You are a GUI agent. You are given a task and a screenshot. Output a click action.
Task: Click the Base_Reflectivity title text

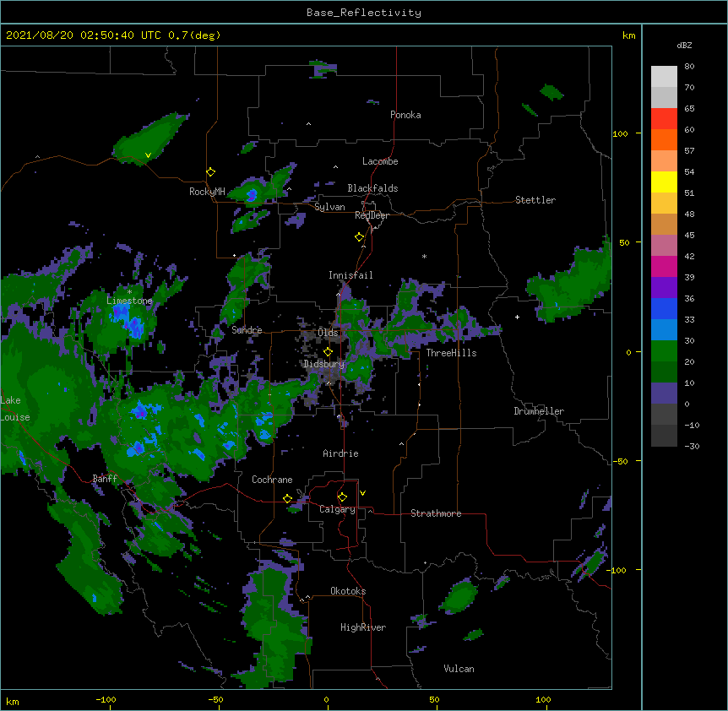point(364,13)
